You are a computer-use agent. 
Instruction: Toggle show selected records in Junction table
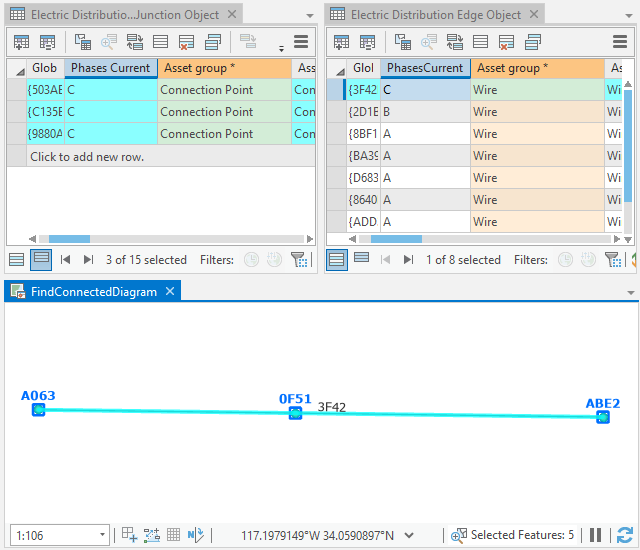pos(41,259)
